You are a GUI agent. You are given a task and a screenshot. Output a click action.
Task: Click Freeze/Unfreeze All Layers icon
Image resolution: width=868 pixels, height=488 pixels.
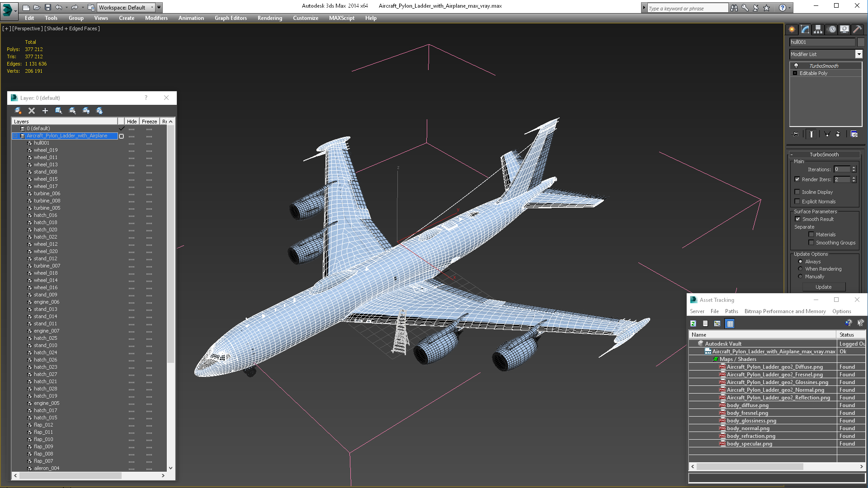tap(99, 111)
